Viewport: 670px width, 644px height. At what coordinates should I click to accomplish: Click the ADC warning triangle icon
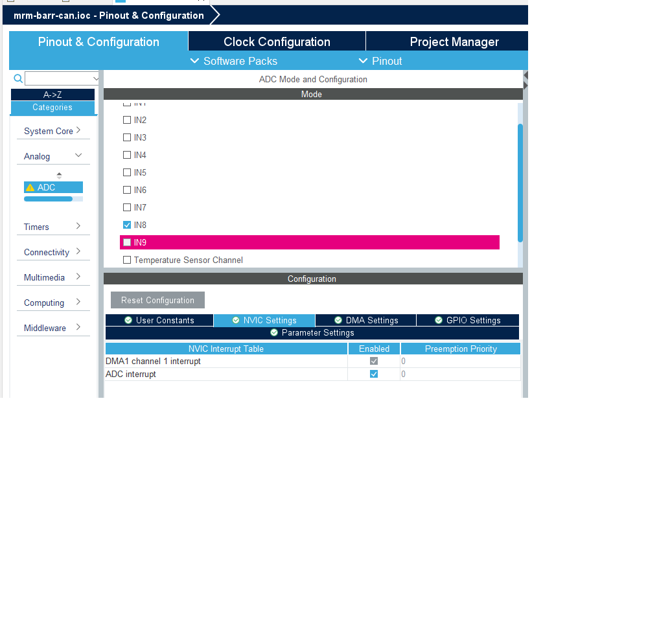point(30,188)
